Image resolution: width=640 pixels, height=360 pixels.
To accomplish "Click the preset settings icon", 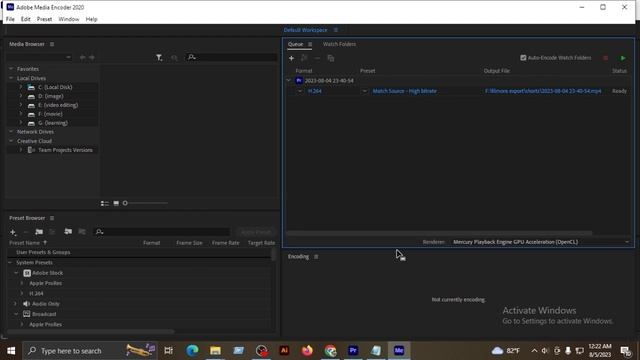I will click(52, 232).
